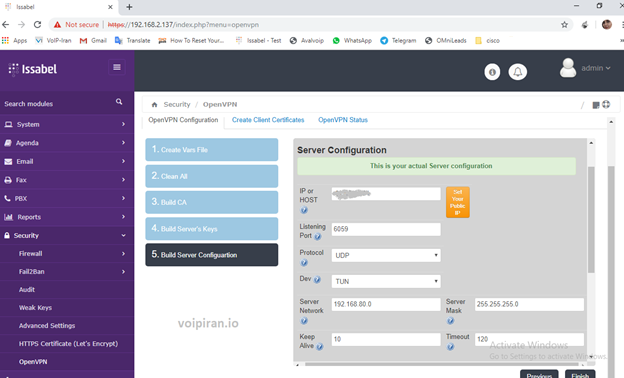Expand the Email sidebar menu
The height and width of the screenshot is (378, 624).
[67, 161]
